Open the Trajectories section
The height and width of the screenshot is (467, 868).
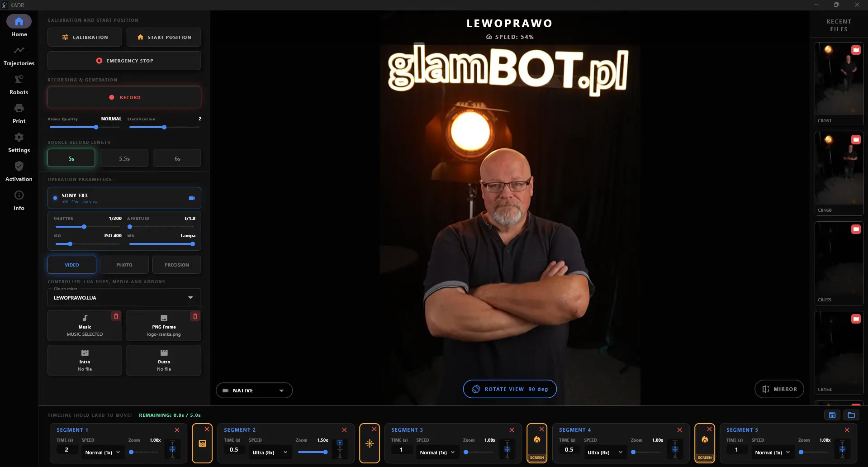click(19, 56)
